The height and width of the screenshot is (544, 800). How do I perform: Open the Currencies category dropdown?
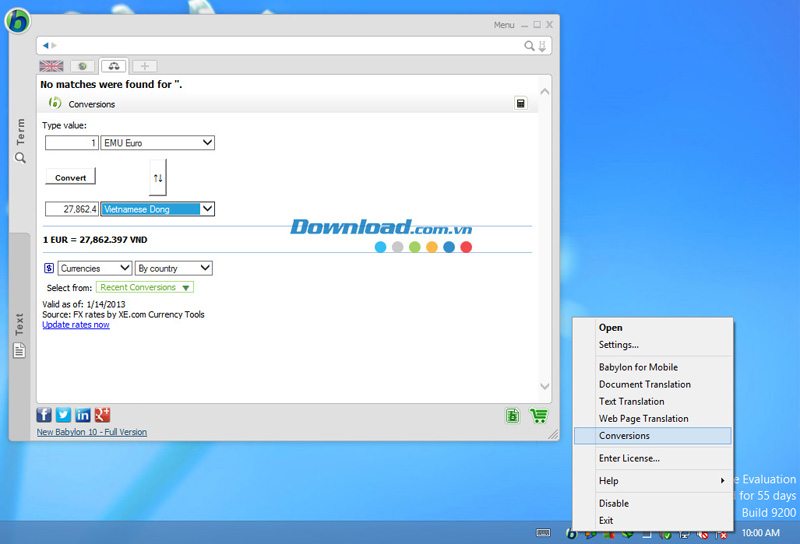point(95,268)
